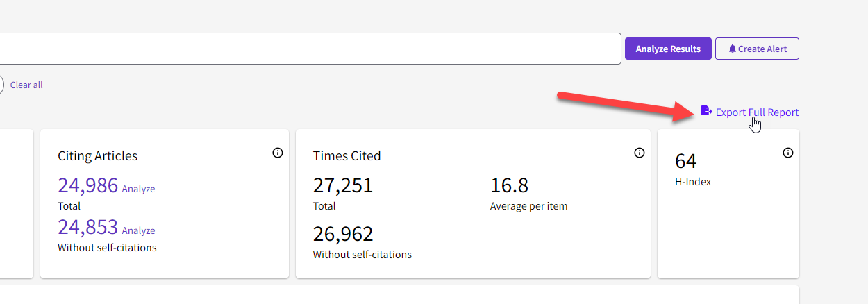Select the 27,251 total times cited value
Viewport: 868px width, 304px height.
343,185
